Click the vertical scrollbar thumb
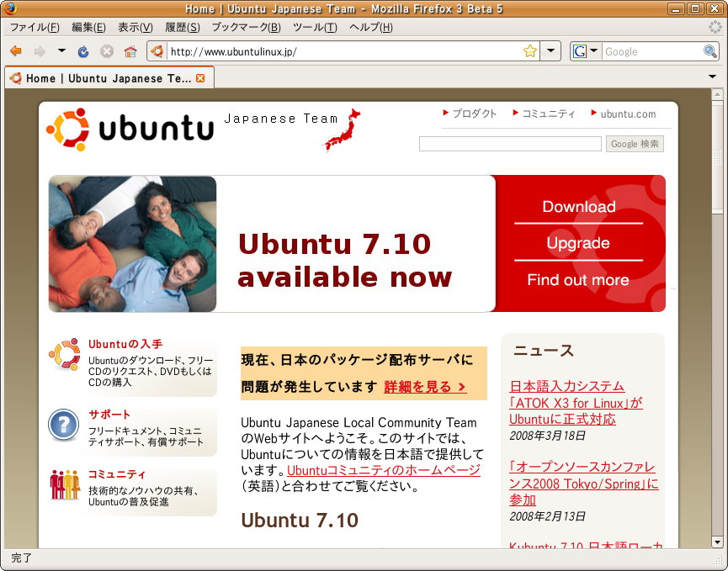The height and width of the screenshot is (571, 728). [x=717, y=158]
